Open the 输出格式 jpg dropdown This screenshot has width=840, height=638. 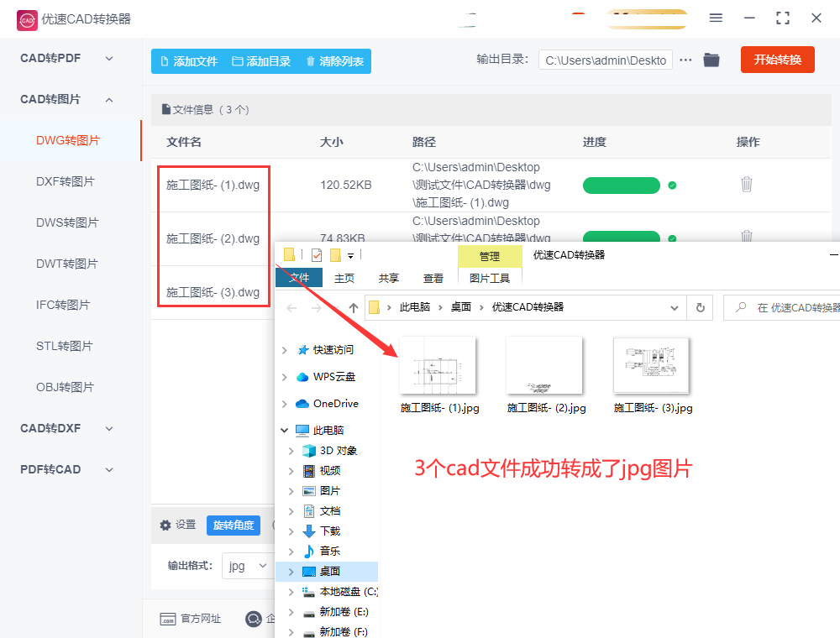(248, 566)
